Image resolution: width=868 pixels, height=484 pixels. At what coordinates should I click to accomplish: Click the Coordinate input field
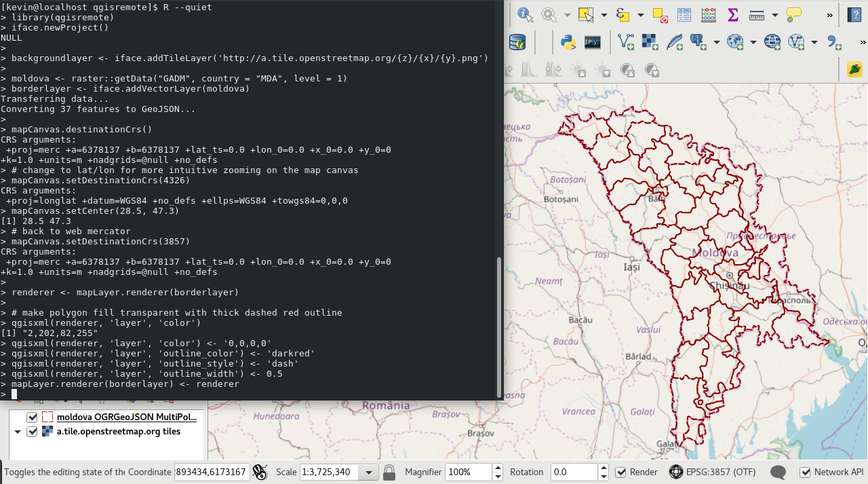(210, 472)
